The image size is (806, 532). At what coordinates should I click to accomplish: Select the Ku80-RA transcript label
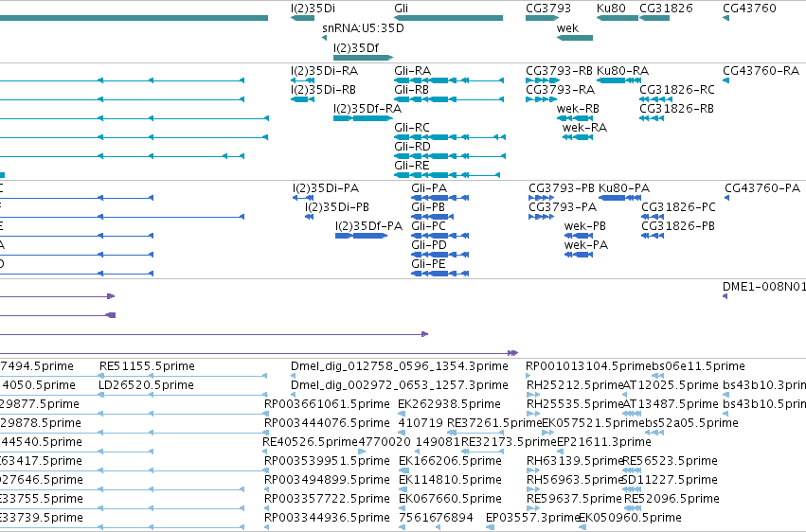point(622,71)
